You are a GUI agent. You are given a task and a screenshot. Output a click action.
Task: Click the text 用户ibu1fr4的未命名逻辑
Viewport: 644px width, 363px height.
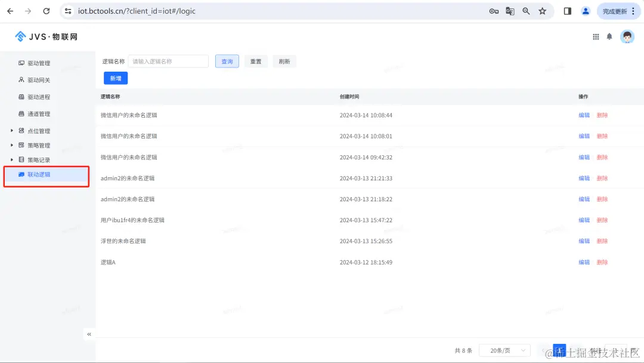(x=132, y=220)
